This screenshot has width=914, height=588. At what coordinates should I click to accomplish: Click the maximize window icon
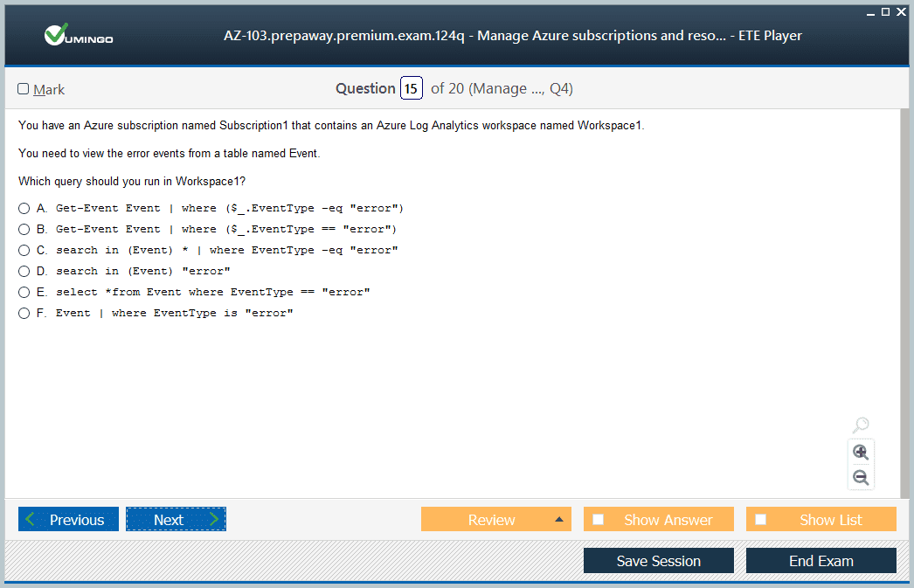click(x=885, y=11)
